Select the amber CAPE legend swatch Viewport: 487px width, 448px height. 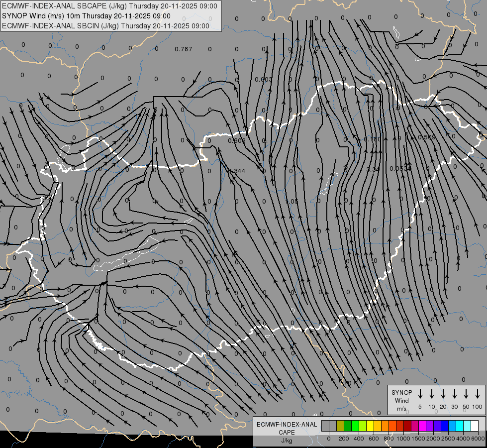(x=378, y=426)
